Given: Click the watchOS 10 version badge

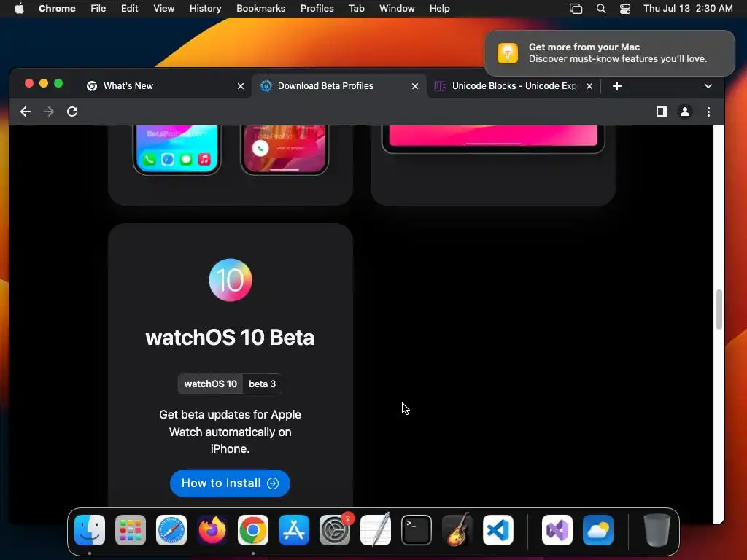Looking at the screenshot, I should coord(211,384).
